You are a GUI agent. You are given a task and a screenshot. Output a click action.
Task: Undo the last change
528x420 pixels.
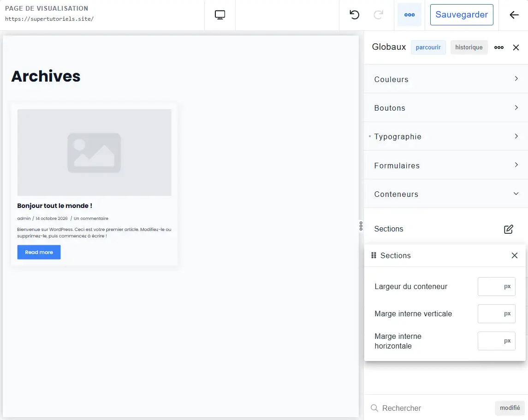354,15
